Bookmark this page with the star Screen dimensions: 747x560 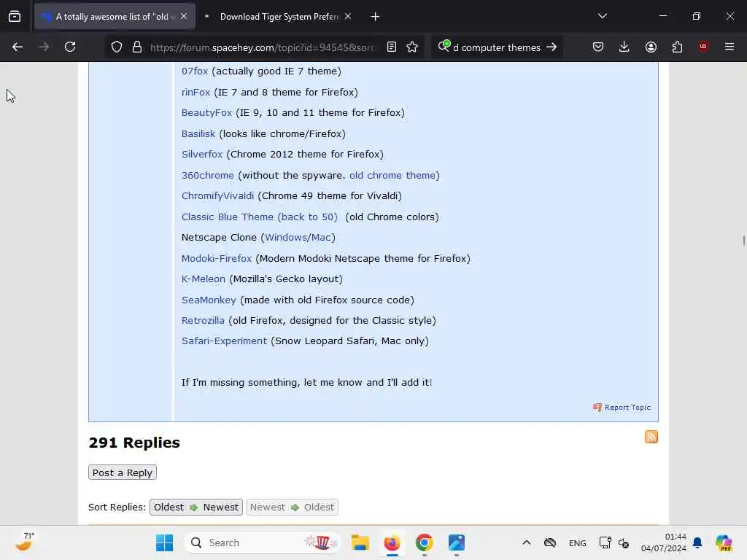point(412,47)
